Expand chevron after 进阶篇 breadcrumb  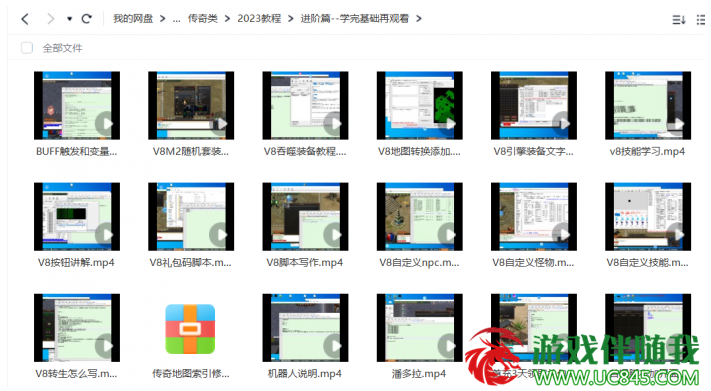(419, 19)
